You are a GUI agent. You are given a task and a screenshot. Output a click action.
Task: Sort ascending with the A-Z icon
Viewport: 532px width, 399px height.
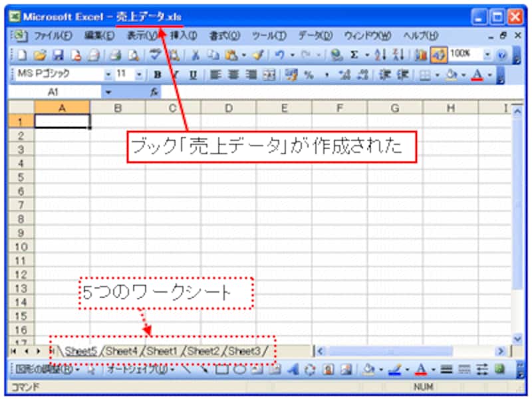[x=380, y=55]
